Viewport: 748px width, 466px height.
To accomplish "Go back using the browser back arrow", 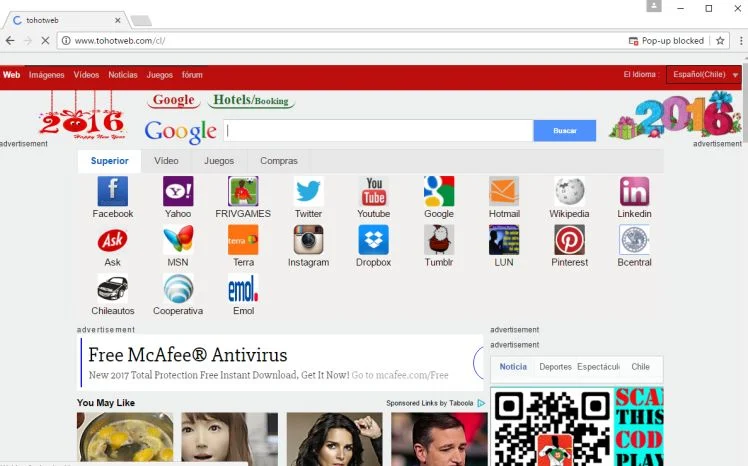I will (x=10, y=41).
